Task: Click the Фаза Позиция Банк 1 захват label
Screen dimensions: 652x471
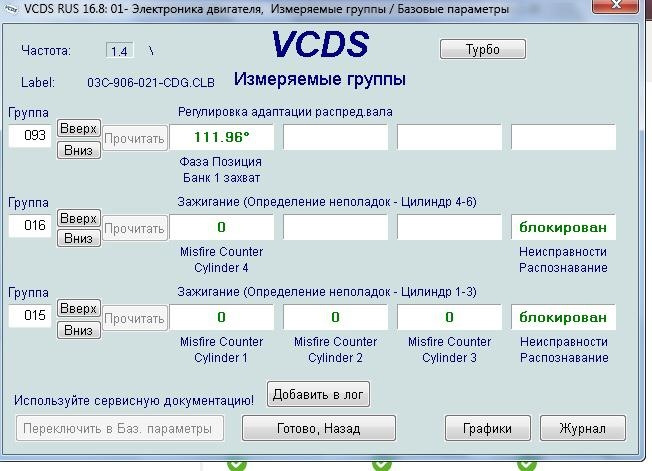Action: (x=221, y=170)
